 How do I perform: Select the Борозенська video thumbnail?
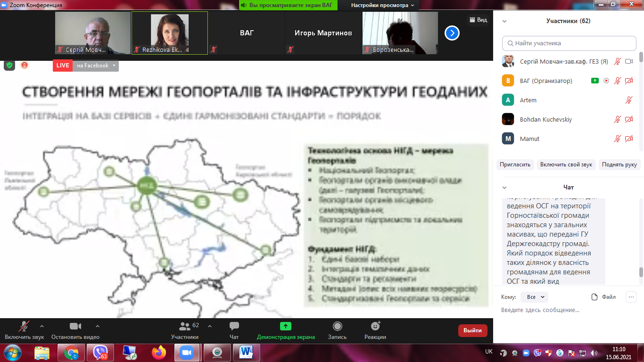click(x=400, y=33)
